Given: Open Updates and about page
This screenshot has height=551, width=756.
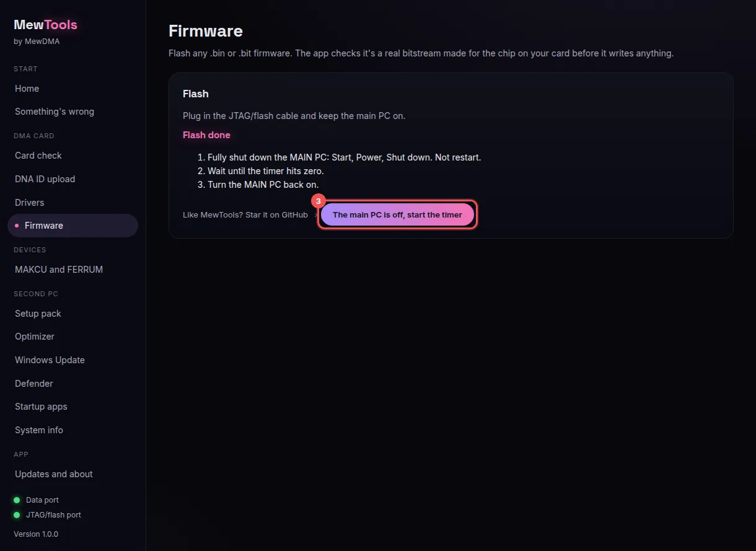Looking at the screenshot, I should (73, 474).
